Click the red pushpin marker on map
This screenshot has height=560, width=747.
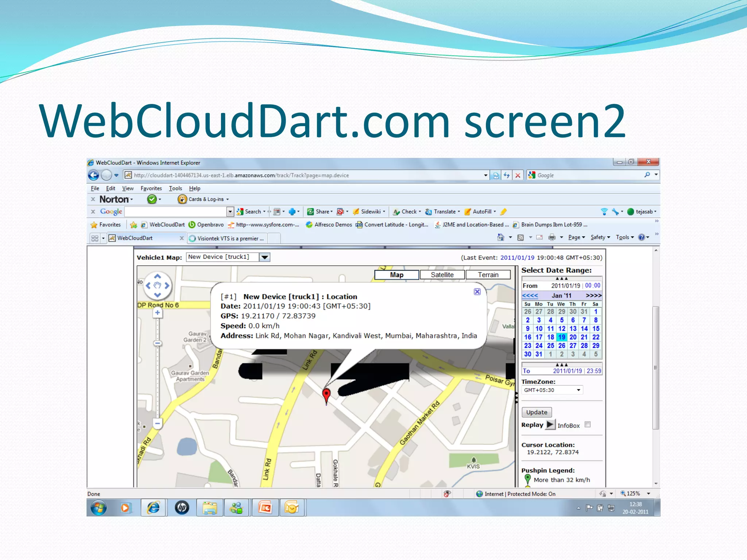[326, 396]
